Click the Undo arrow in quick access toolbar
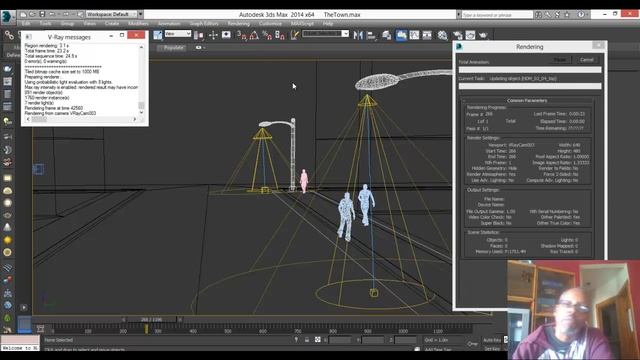640x360 pixels. pos(52,14)
